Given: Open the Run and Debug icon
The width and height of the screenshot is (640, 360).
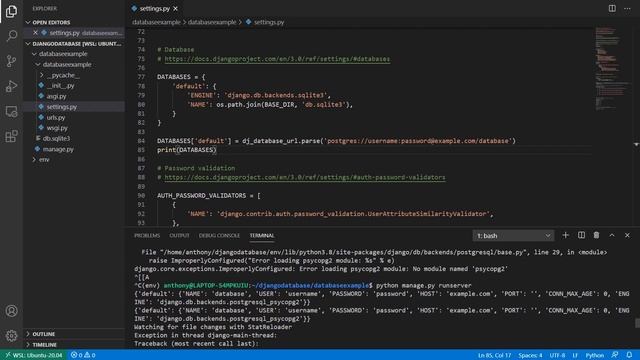Looking at the screenshot, I should [x=11, y=86].
